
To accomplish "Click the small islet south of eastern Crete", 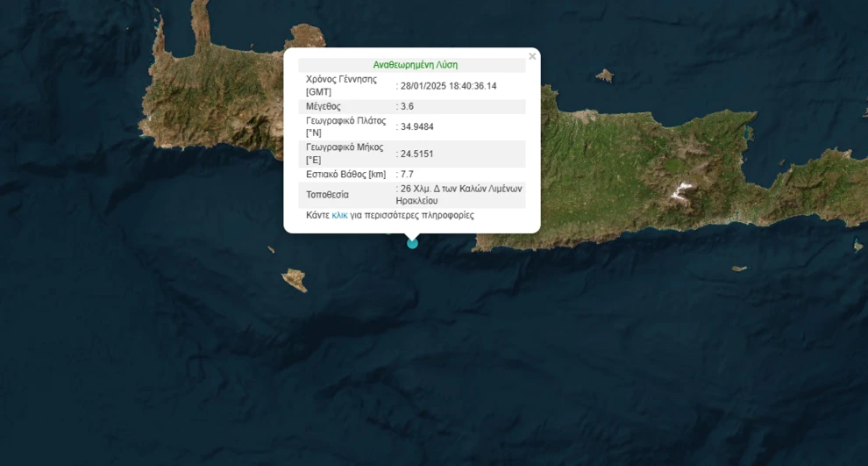I will click(739, 269).
